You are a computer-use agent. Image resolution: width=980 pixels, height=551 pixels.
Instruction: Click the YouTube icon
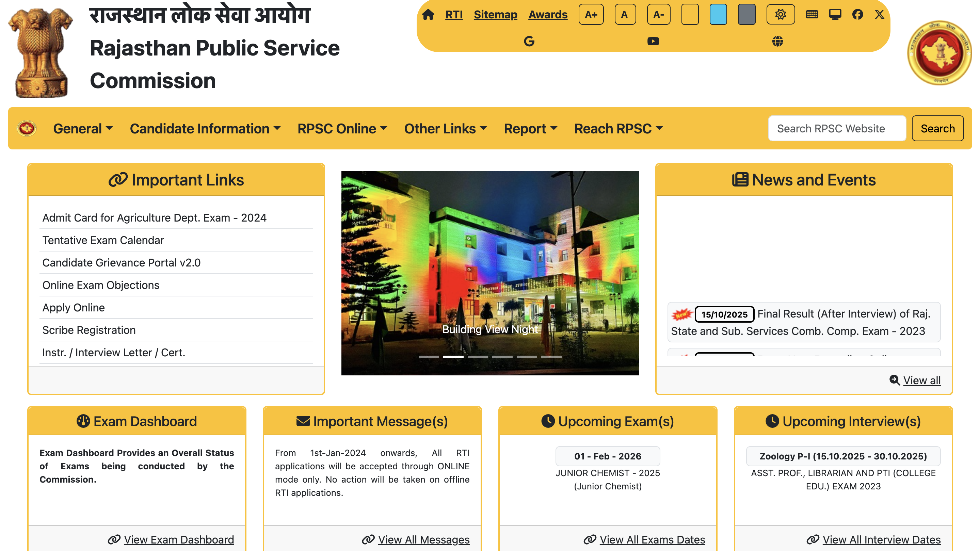click(653, 41)
